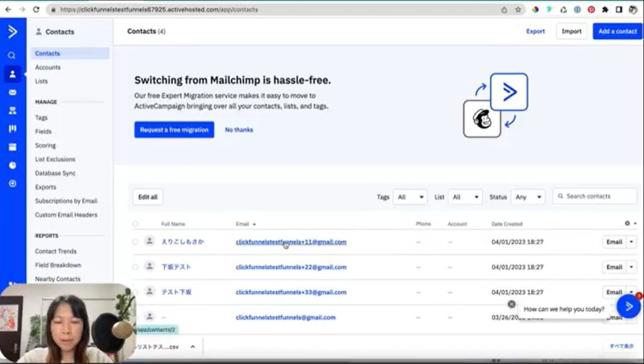Expand the Status filter dropdown

[528, 197]
